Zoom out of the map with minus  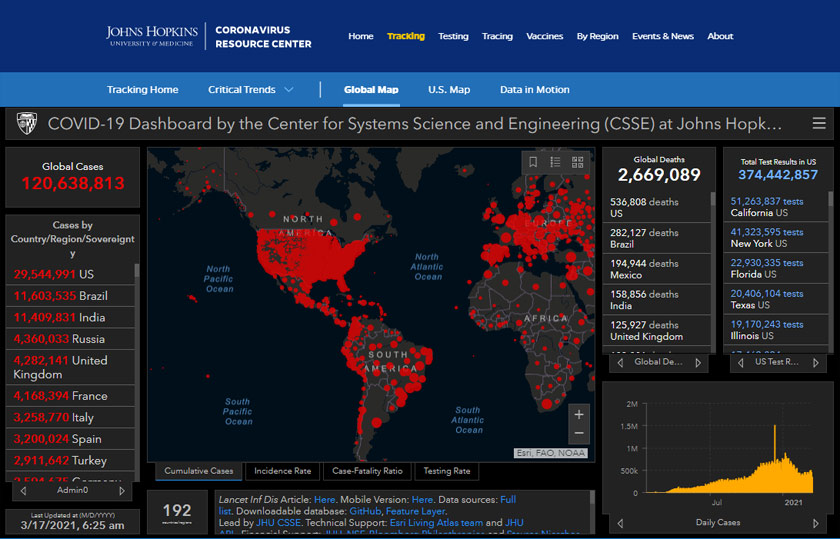click(579, 434)
